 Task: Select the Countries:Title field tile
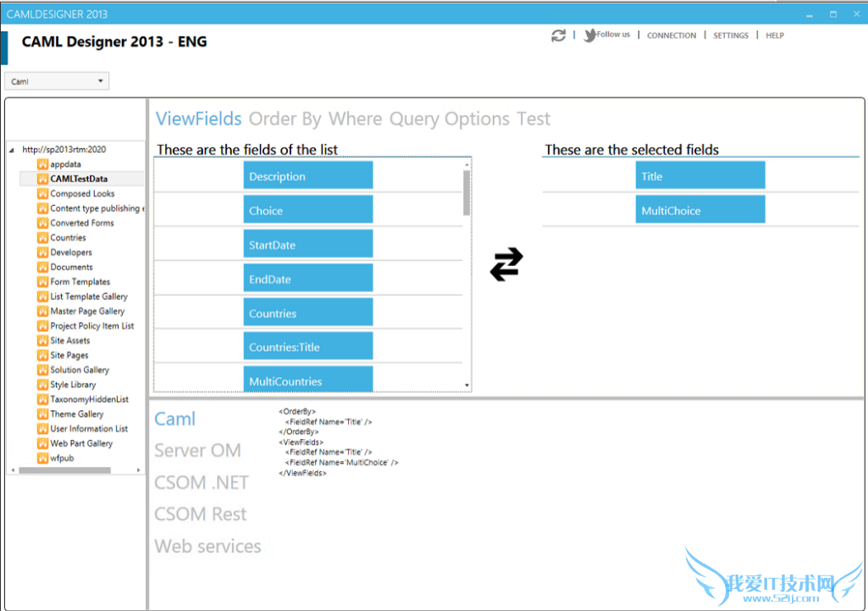[x=307, y=347]
